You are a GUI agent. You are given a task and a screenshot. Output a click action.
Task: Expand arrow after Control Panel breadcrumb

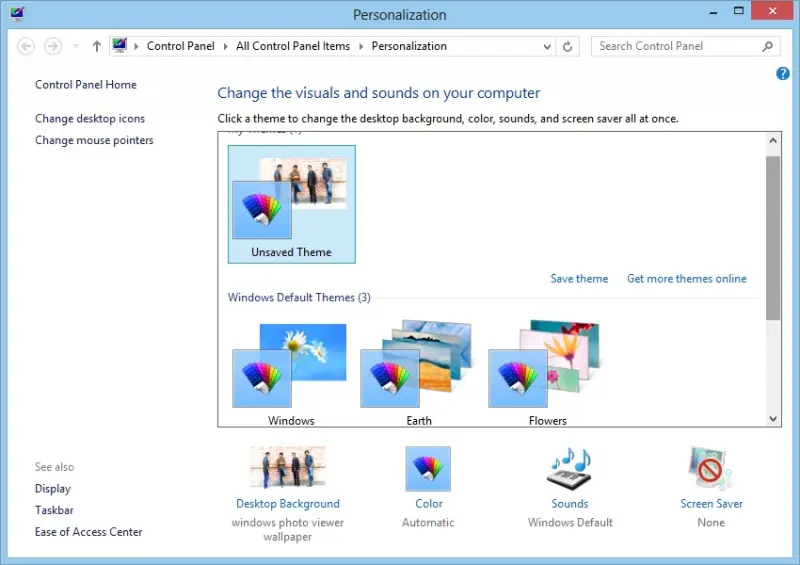(x=226, y=46)
